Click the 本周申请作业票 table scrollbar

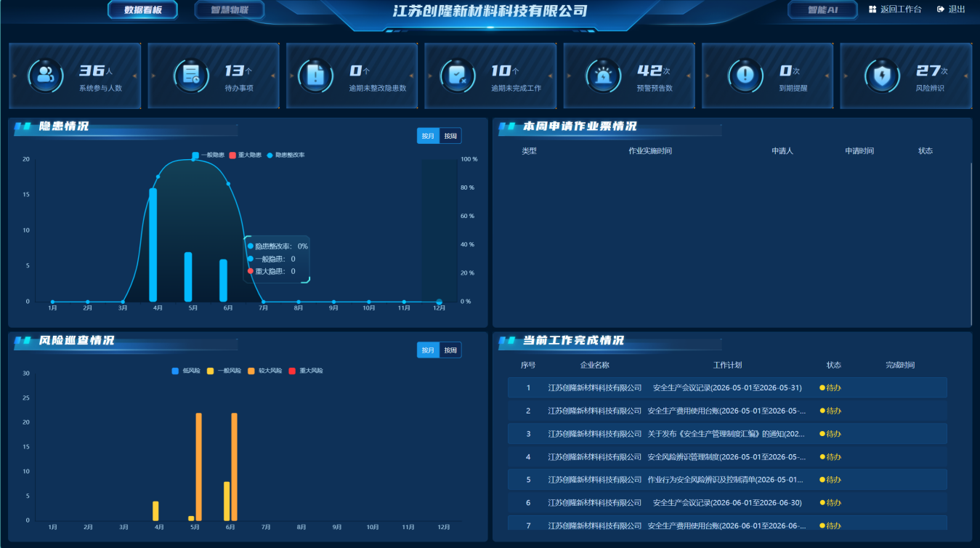[971, 243]
